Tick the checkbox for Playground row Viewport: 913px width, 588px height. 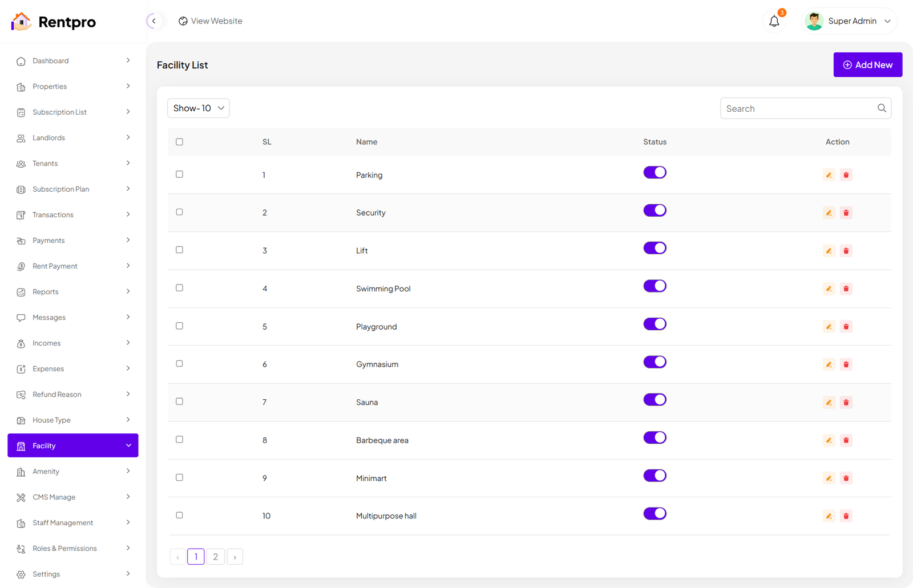click(x=179, y=326)
